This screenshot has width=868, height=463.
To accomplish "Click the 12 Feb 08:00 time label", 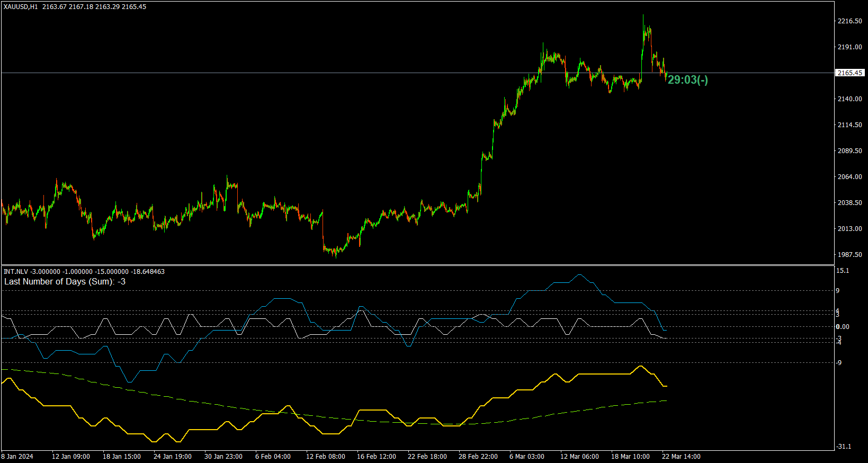I will [326, 457].
